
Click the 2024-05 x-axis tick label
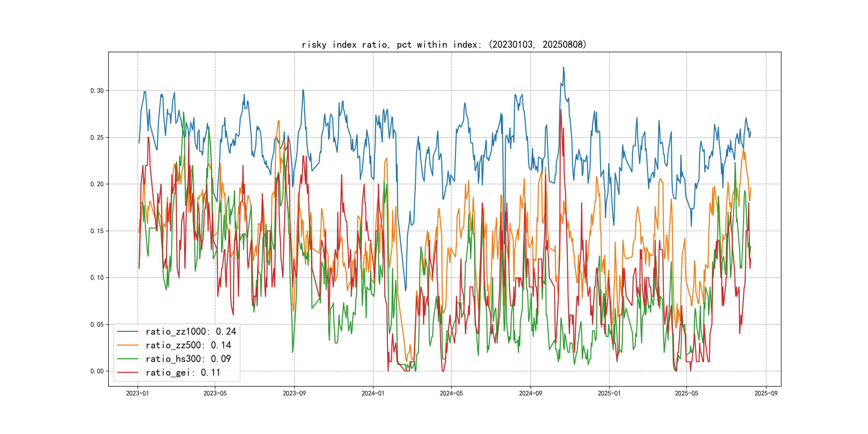tap(451, 393)
